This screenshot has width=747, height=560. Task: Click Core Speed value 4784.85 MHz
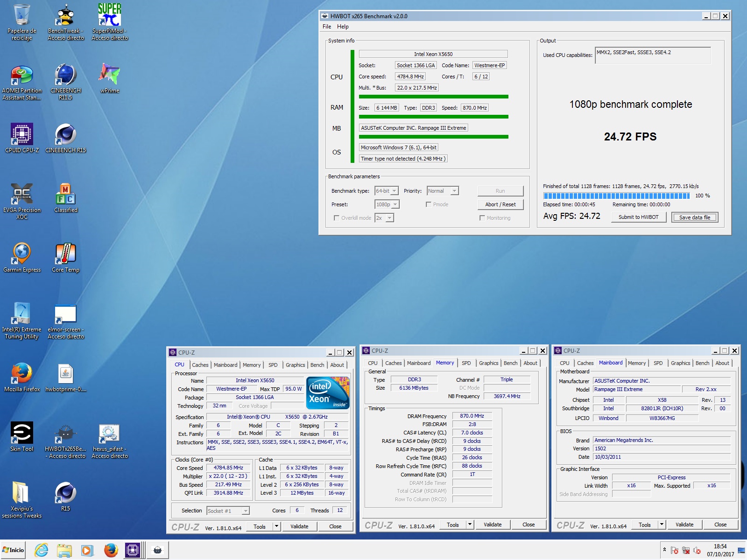point(229,468)
